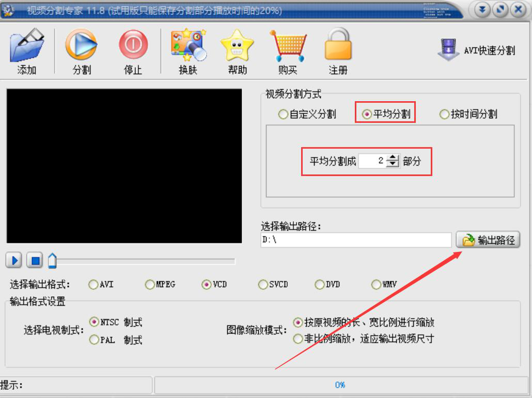Click the app logo in title bar

8,10
